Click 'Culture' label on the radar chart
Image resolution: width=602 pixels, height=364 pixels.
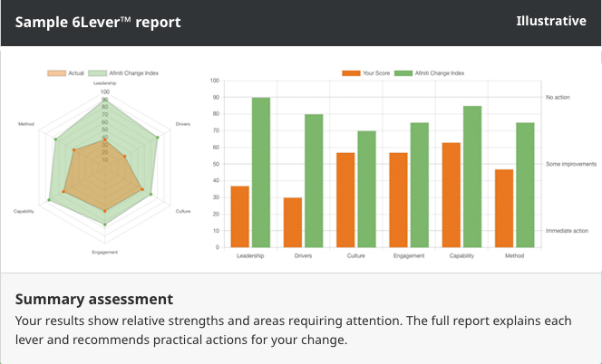[183, 211]
